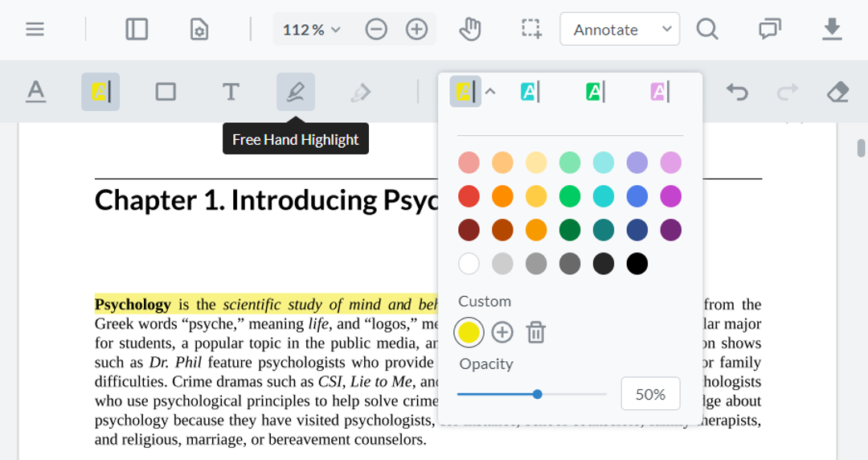The height and width of the screenshot is (460, 868).
Task: Open the 112% zoom level dropdown
Action: pos(312,30)
